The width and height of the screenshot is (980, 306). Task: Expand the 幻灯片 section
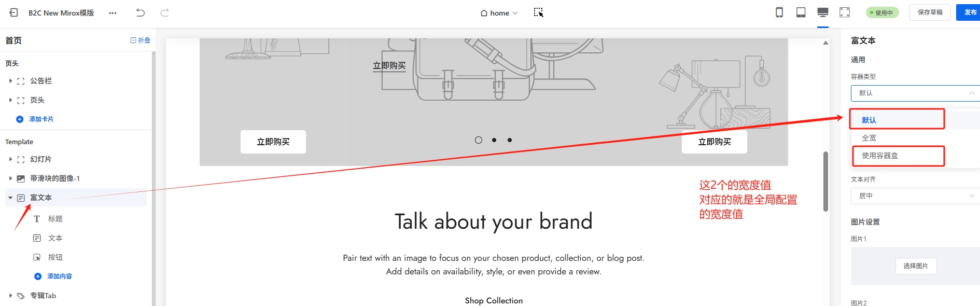click(10, 159)
